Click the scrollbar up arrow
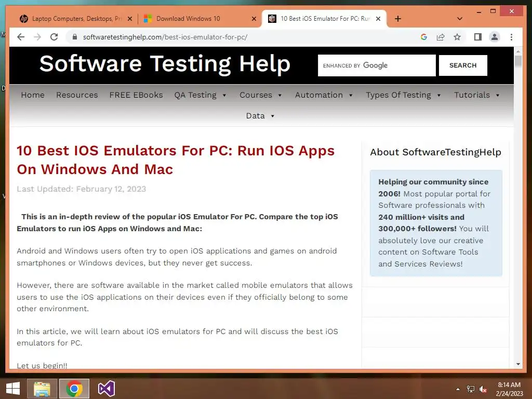The height and width of the screenshot is (399, 532). (x=518, y=51)
